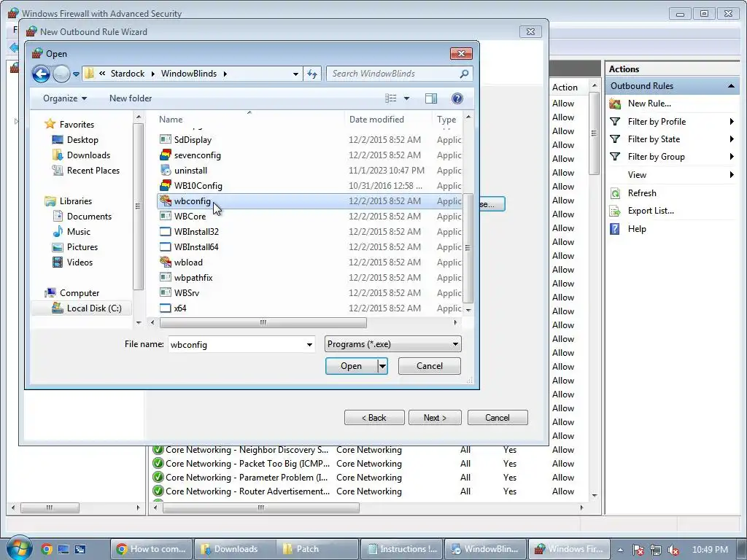Click New folder button
The image size is (747, 560).
coord(131,98)
